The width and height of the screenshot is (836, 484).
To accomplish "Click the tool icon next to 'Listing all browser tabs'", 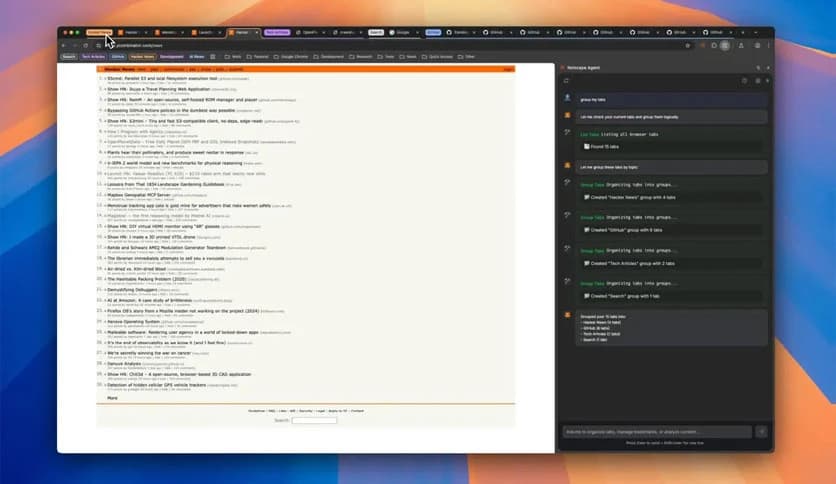I will 567,132.
